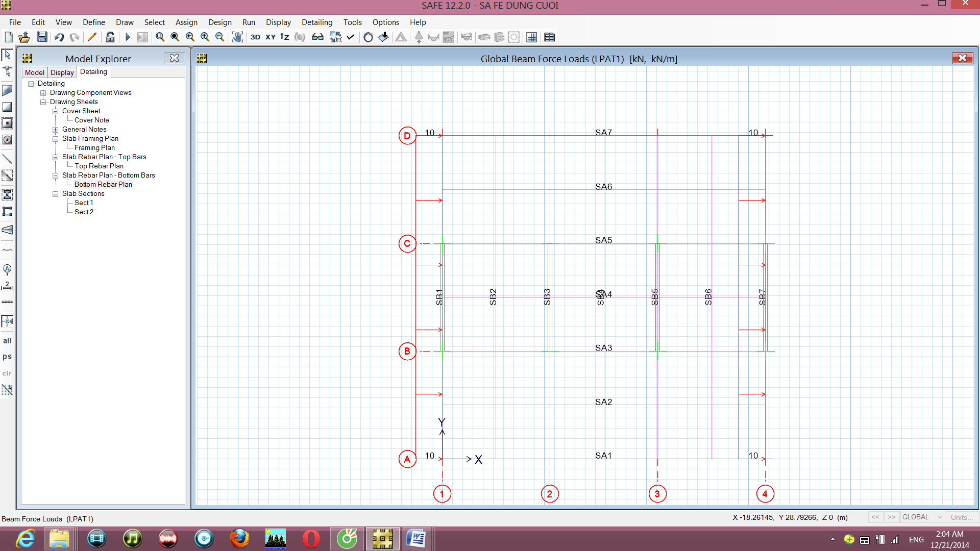Click the Show Tables grid icon
The width and height of the screenshot is (980, 551).
549,37
